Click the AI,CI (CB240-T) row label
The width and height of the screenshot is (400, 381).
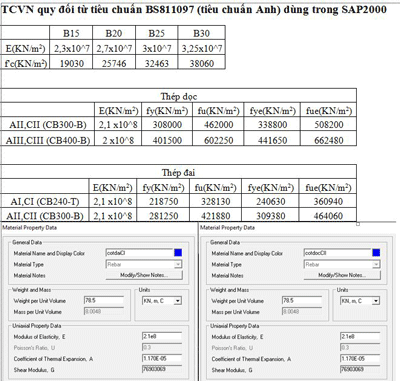click(x=45, y=201)
